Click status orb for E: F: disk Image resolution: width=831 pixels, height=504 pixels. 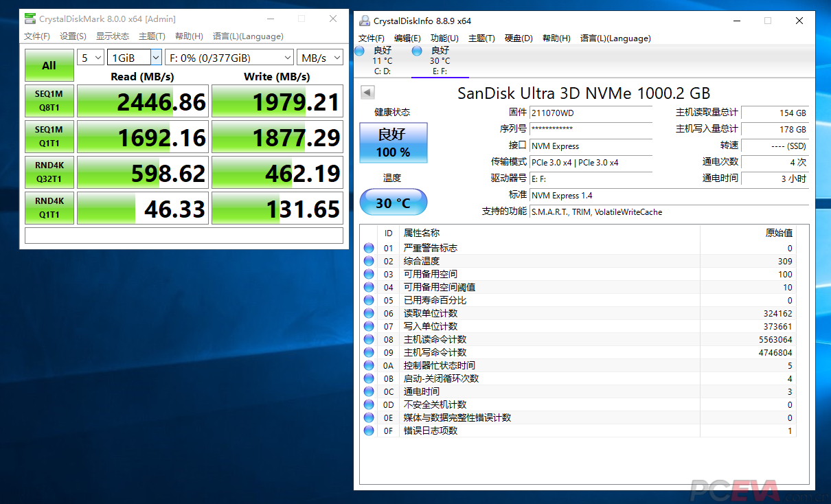(x=416, y=51)
